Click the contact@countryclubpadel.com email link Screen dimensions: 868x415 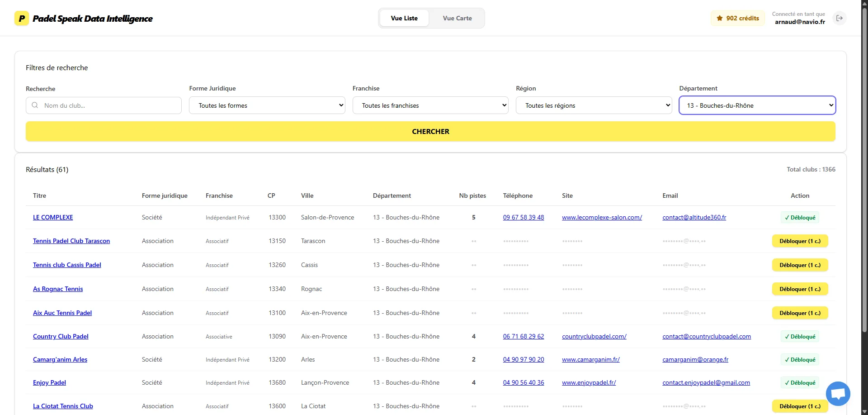pos(706,336)
